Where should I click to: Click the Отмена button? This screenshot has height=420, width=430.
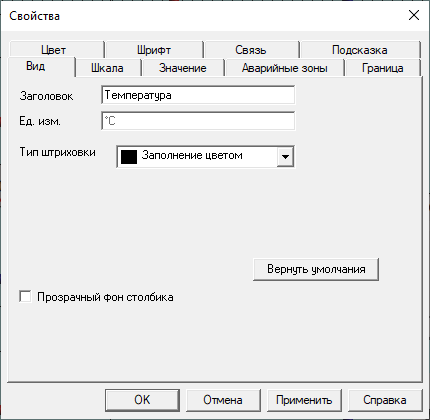pyautogui.click(x=223, y=400)
